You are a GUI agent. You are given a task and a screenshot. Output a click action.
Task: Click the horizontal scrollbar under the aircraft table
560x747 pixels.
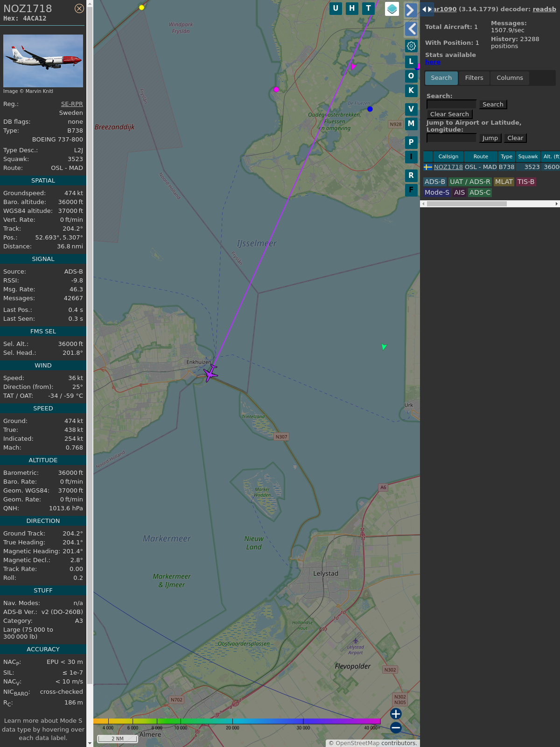(467, 204)
